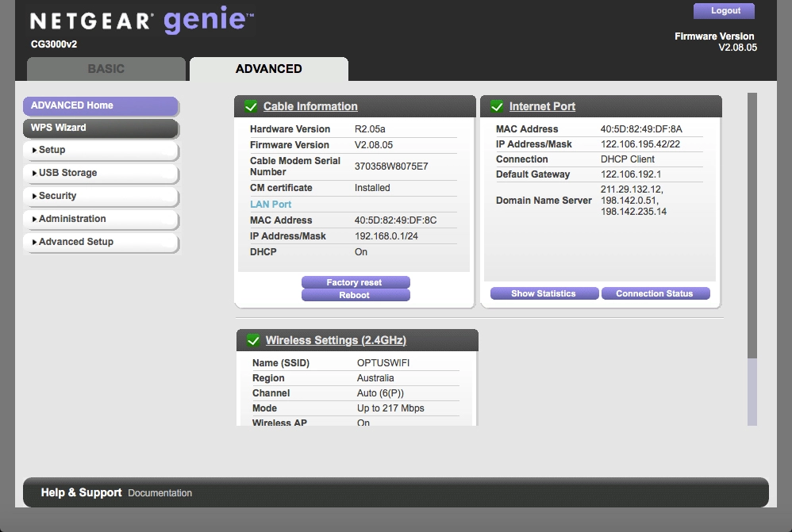
Task: Click the Connection value DHCP Client
Action: click(x=628, y=159)
